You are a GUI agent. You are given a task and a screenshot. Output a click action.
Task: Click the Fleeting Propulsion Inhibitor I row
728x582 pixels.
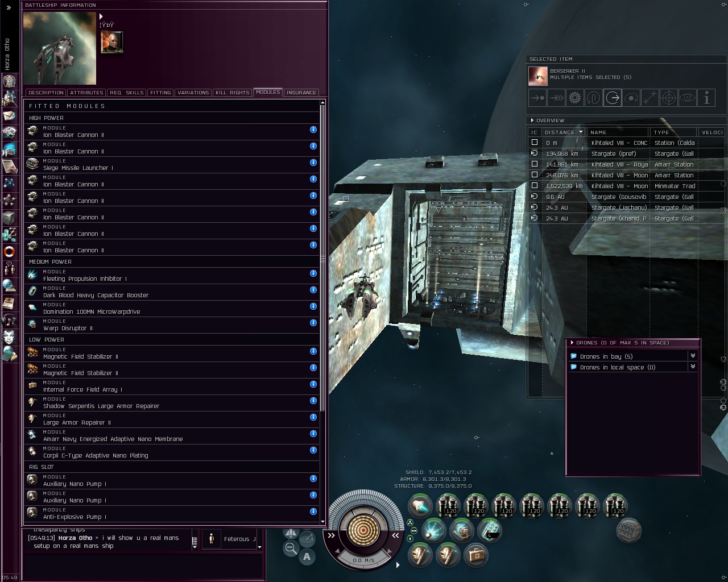pos(172,276)
